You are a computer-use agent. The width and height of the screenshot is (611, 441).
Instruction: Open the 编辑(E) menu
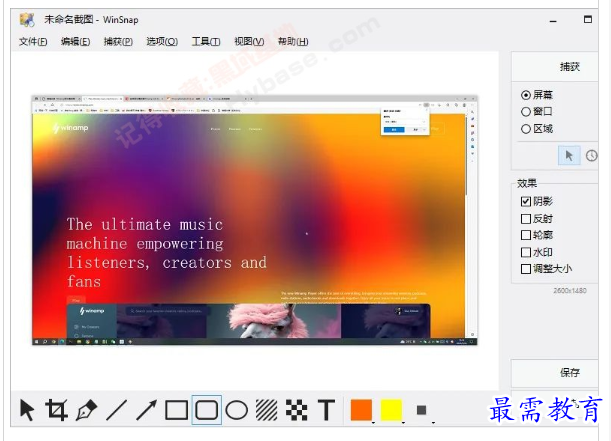76,41
